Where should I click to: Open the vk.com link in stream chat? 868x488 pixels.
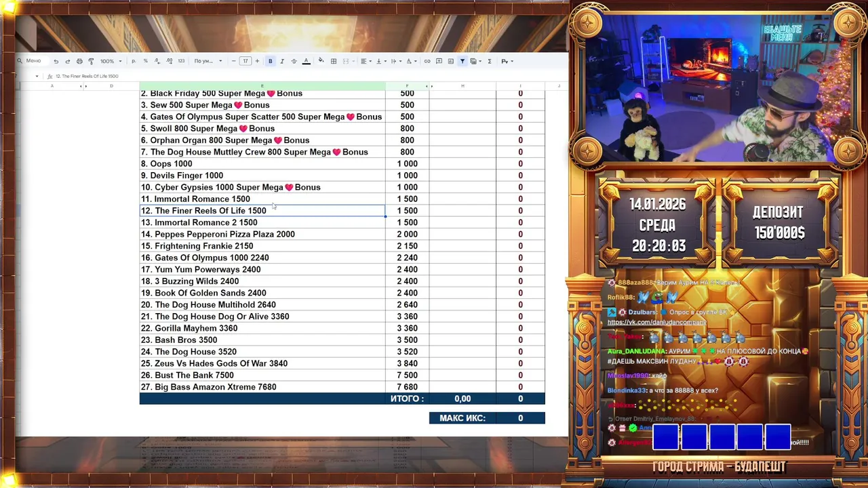click(x=656, y=323)
